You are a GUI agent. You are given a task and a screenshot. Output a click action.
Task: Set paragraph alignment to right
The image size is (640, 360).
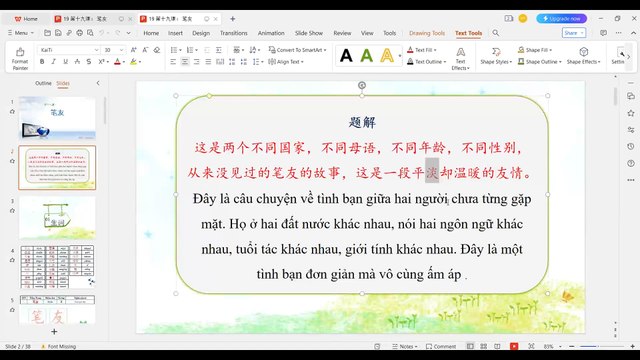(197, 62)
